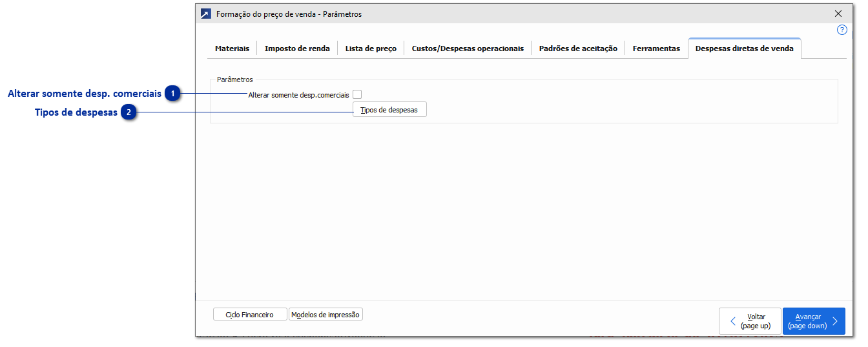The width and height of the screenshot is (868, 347).
Task: Go to the Custos/Despesas operacionais tab
Action: click(x=468, y=48)
